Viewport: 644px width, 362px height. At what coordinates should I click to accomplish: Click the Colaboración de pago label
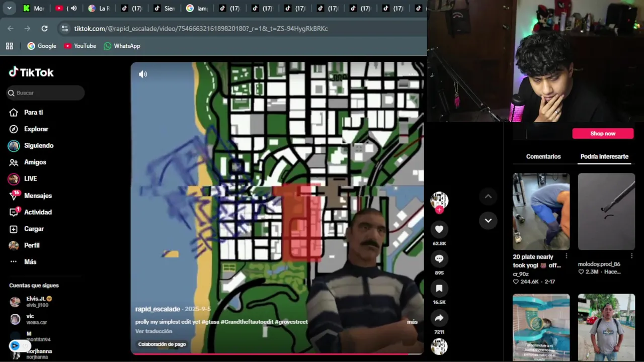pos(162,344)
